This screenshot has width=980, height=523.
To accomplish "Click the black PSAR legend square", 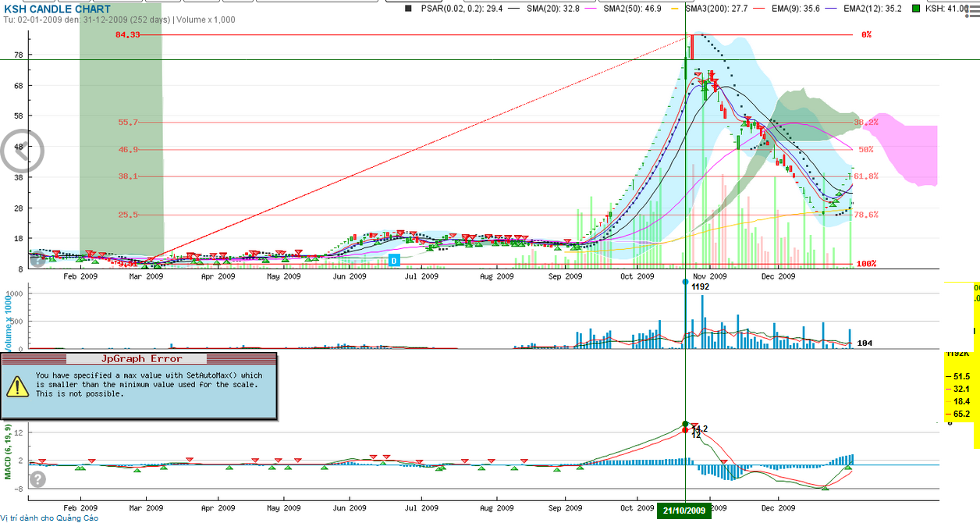I will 409,9.
